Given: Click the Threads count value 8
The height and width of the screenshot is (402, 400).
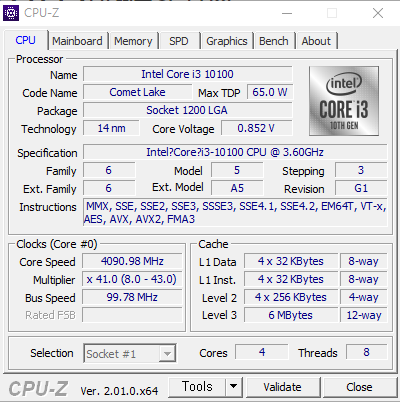Looking at the screenshot, I should click(367, 352).
